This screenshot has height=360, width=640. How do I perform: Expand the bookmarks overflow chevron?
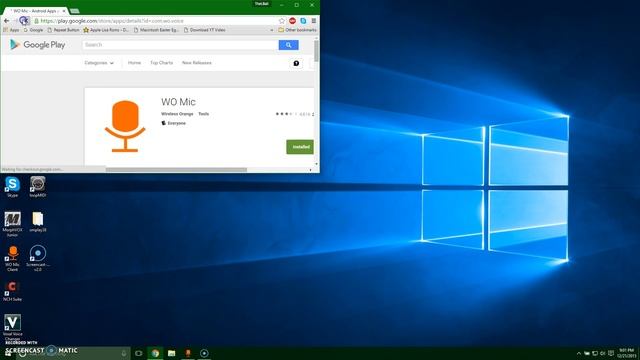click(x=271, y=30)
